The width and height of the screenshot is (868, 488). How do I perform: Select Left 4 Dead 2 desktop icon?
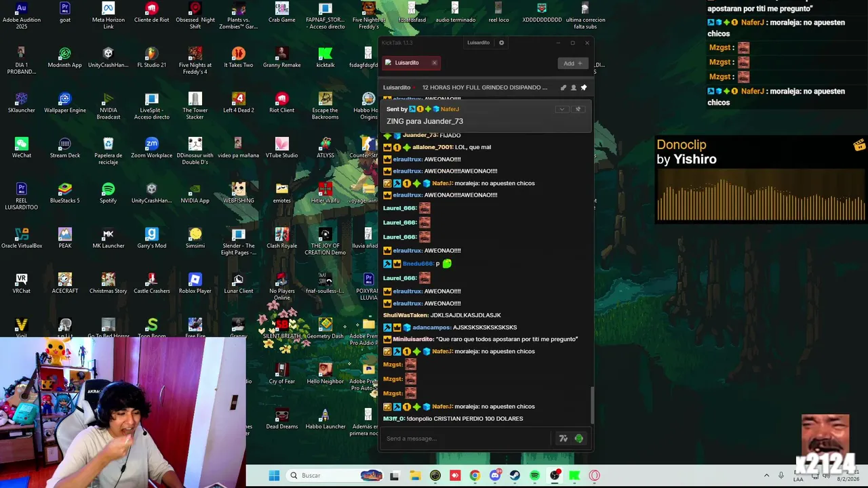click(x=238, y=103)
